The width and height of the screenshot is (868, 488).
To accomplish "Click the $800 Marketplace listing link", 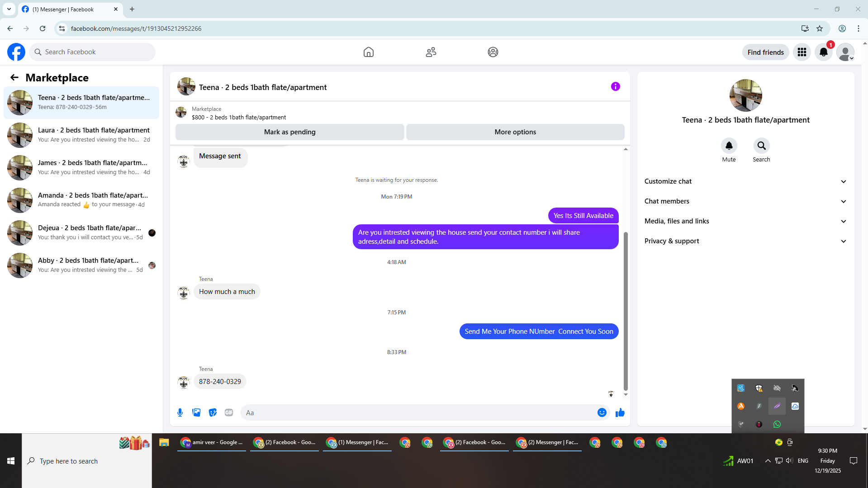I will [x=239, y=118].
